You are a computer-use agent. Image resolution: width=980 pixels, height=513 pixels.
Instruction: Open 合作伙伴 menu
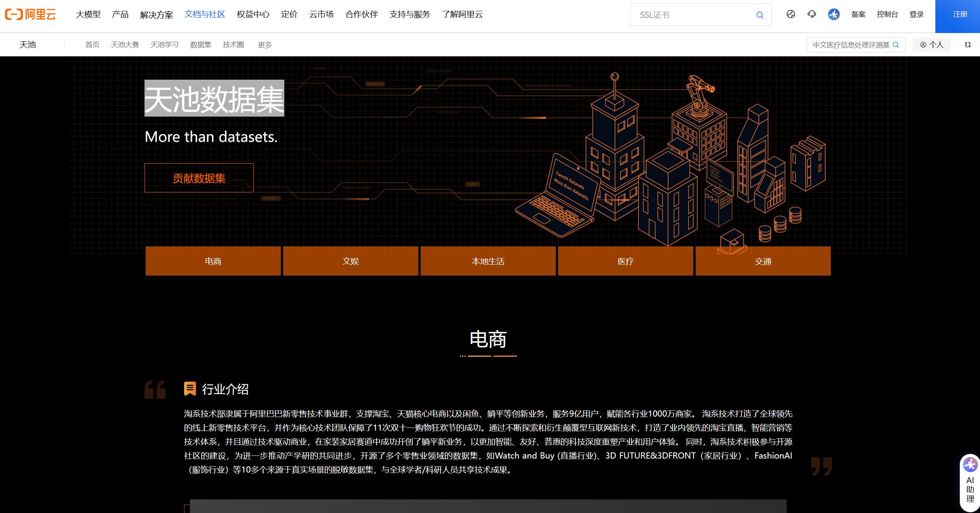(x=361, y=14)
